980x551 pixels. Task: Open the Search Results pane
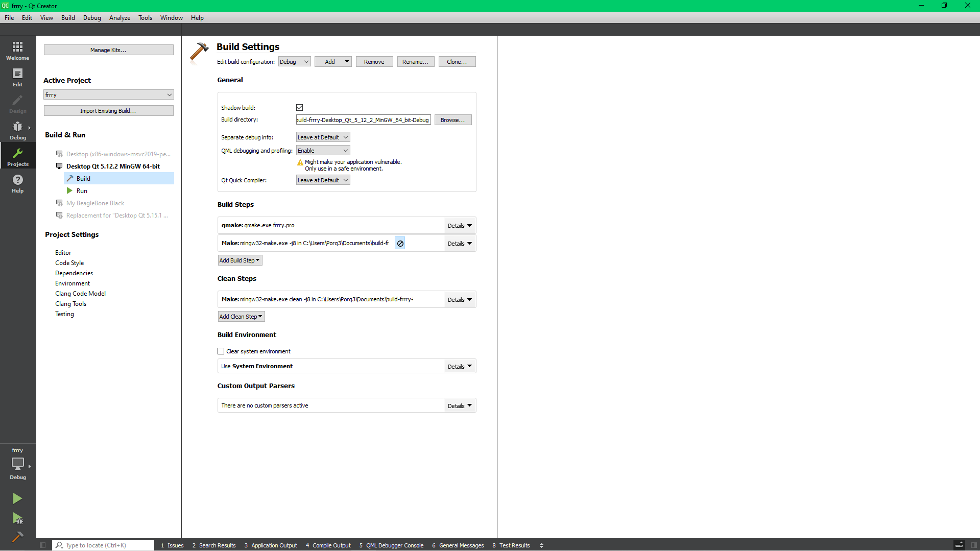[214, 545]
